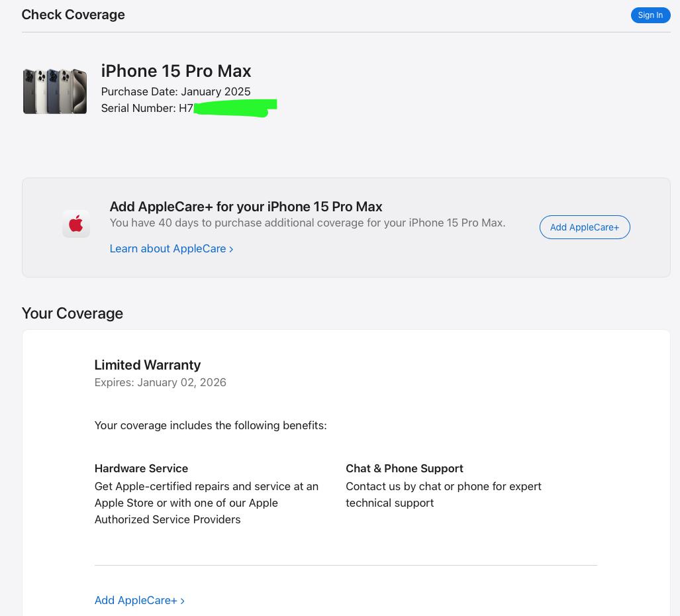This screenshot has width=680, height=616.
Task: Select the Expires: January 02, 2026 text
Action: (x=160, y=382)
